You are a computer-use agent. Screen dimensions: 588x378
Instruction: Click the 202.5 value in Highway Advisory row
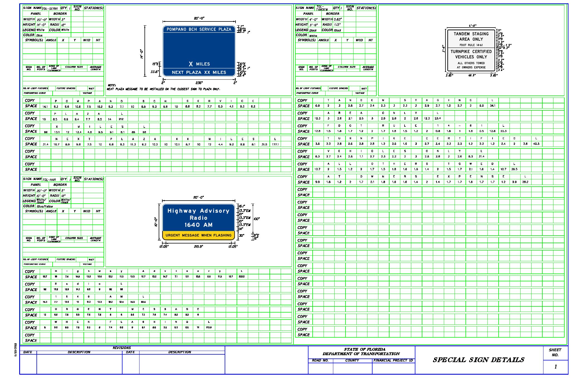point(242,277)
